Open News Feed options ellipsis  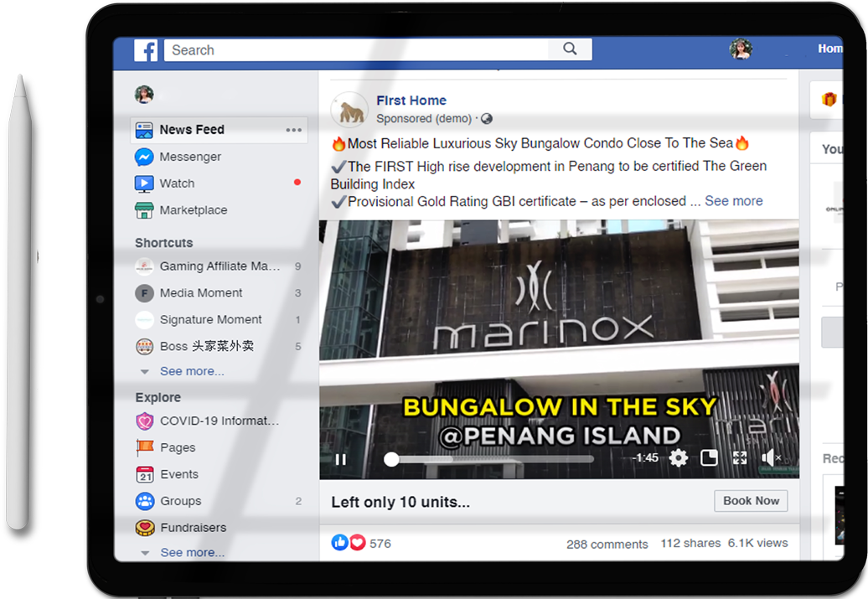pyautogui.click(x=293, y=130)
